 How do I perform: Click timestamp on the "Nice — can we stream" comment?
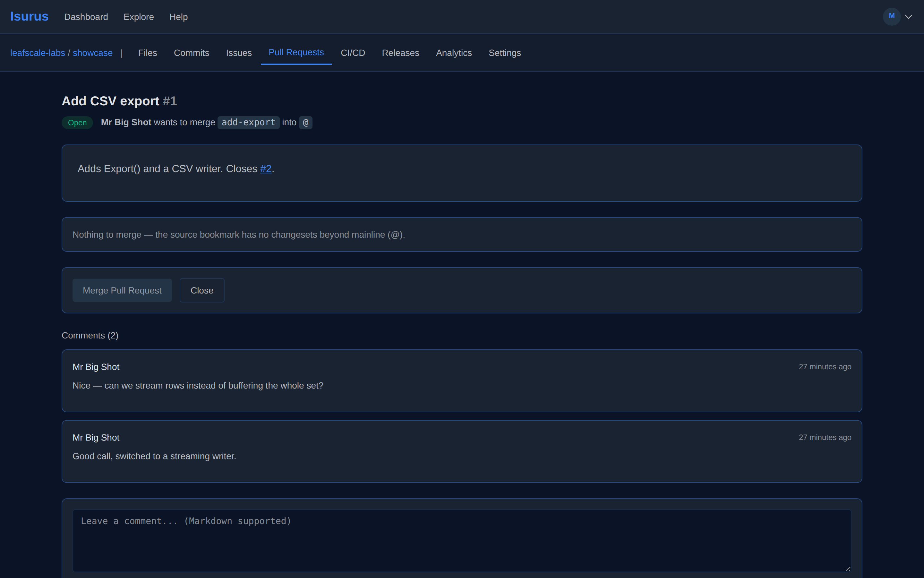[x=825, y=367]
